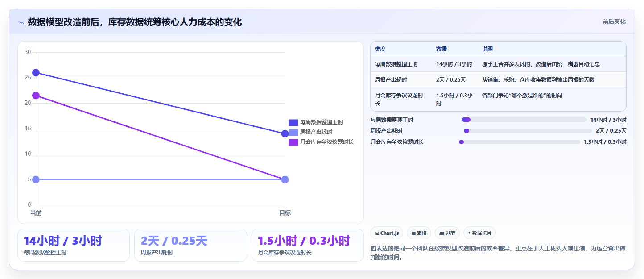Click the 前后变化 label in header
Viewport: 644px width, 279px height.
(614, 21)
